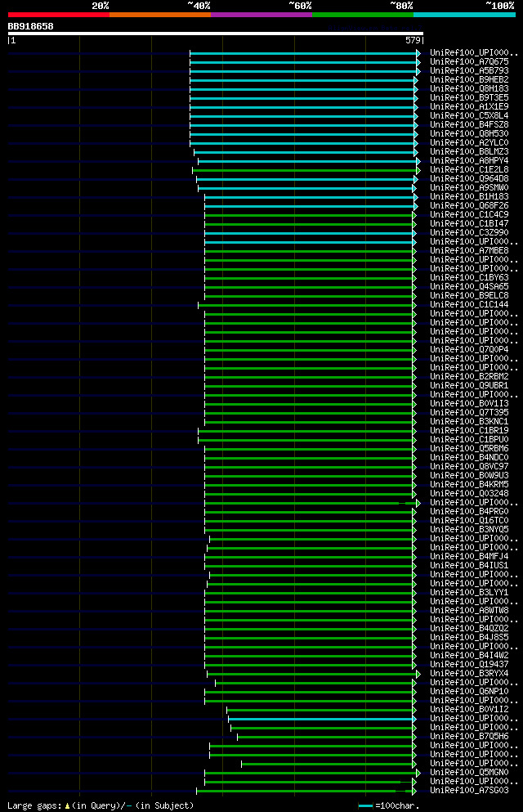Select UniRef100_B0V1I3 label
The height and width of the screenshot is (812, 523).
(469, 404)
